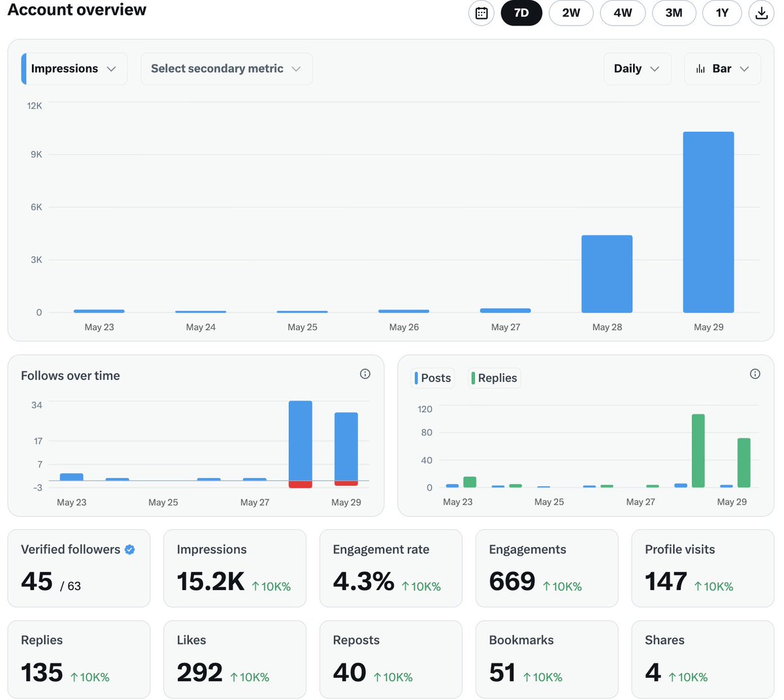Image resolution: width=784 pixels, height=700 pixels.
Task: Click the May 28 impressions bar
Action: tap(607, 274)
